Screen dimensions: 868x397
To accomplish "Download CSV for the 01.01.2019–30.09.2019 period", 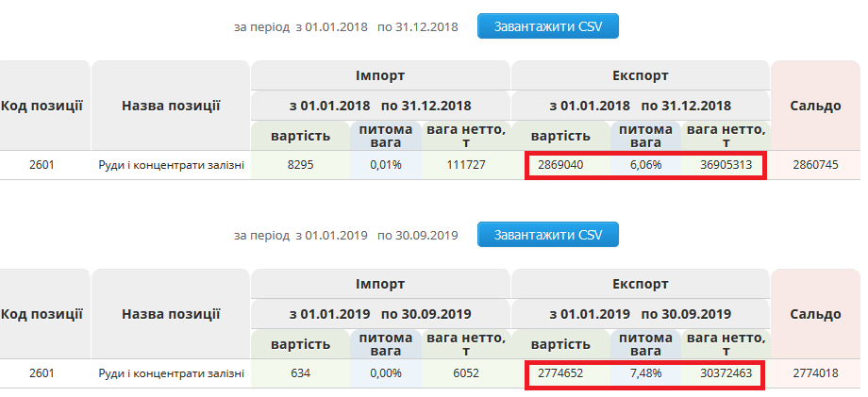I will click(x=547, y=234).
